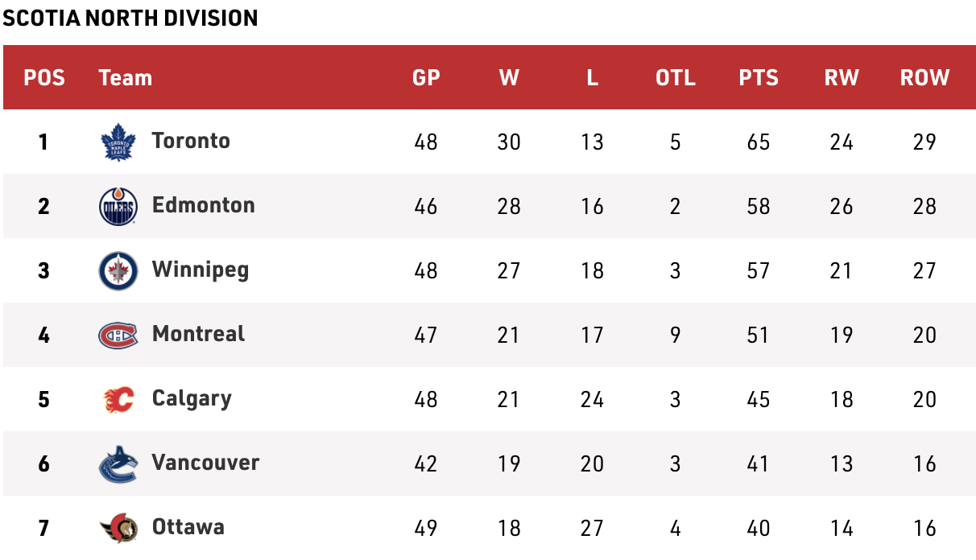
Task: Click the W column header
Action: [509, 78]
